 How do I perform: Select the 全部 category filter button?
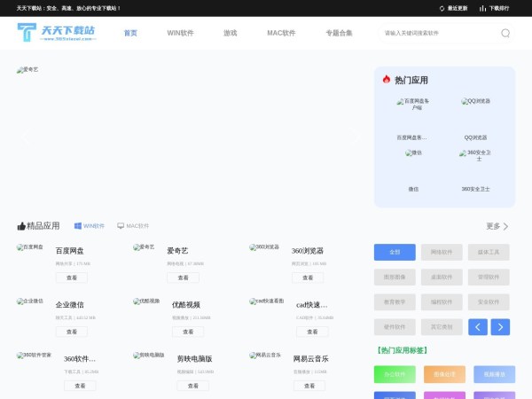coord(395,252)
